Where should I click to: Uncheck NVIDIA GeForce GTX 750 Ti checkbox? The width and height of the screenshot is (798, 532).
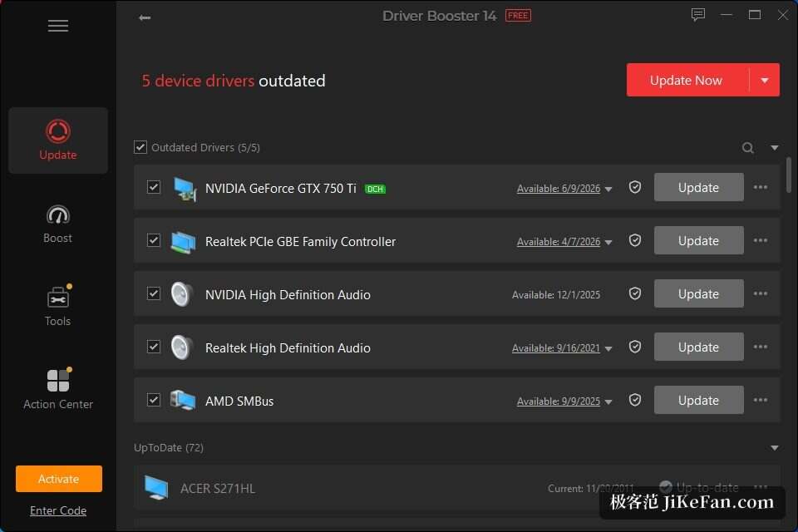(x=154, y=187)
